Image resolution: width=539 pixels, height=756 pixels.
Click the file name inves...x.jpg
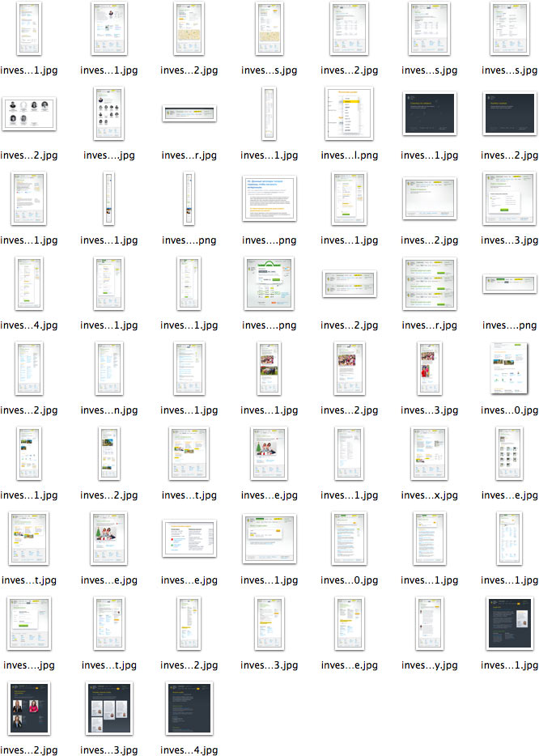(x=429, y=495)
